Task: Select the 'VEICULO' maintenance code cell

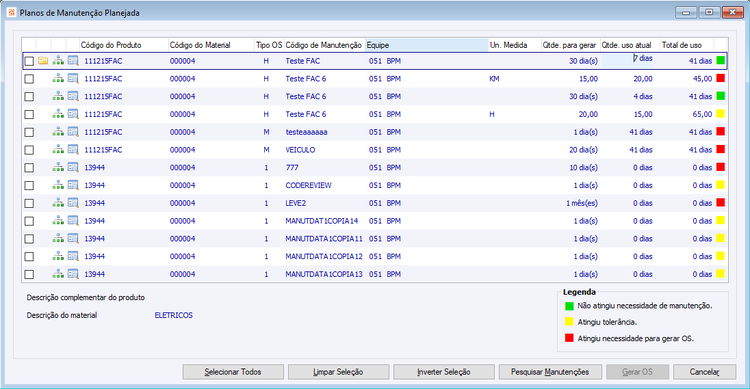Action: [300, 150]
